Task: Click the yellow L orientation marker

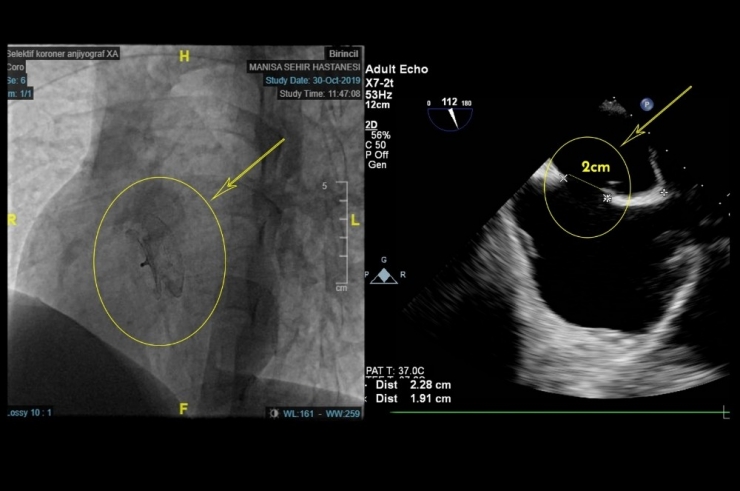Action: tap(354, 217)
